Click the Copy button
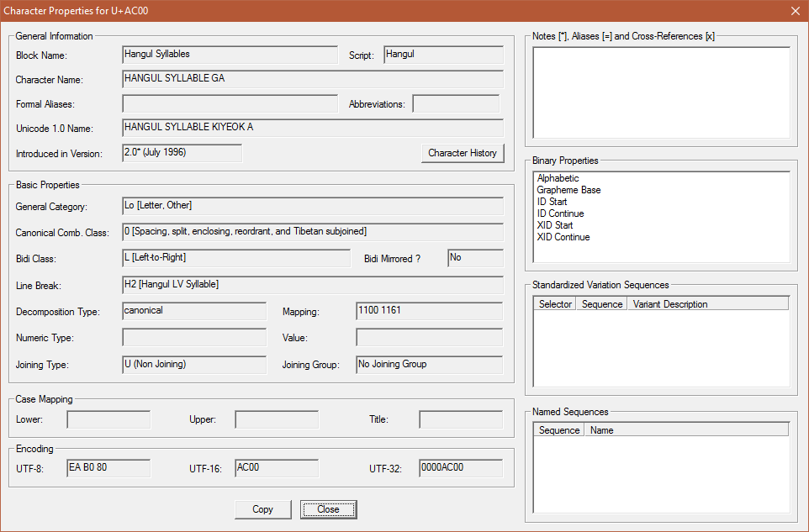 (262, 509)
